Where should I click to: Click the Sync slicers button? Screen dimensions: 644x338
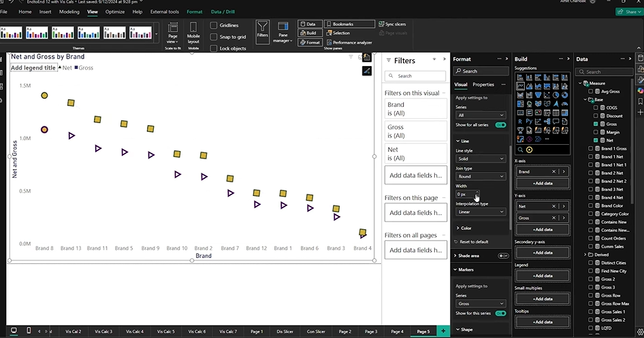click(x=392, y=24)
